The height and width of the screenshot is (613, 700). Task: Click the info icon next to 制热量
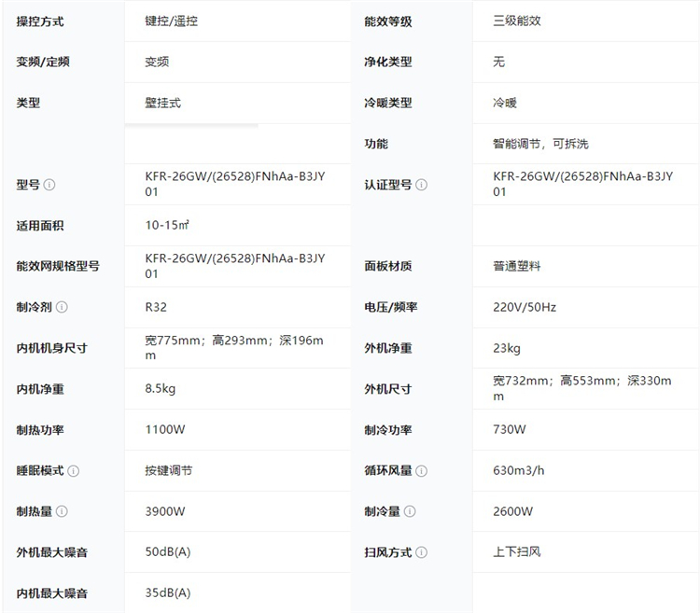click(x=62, y=511)
